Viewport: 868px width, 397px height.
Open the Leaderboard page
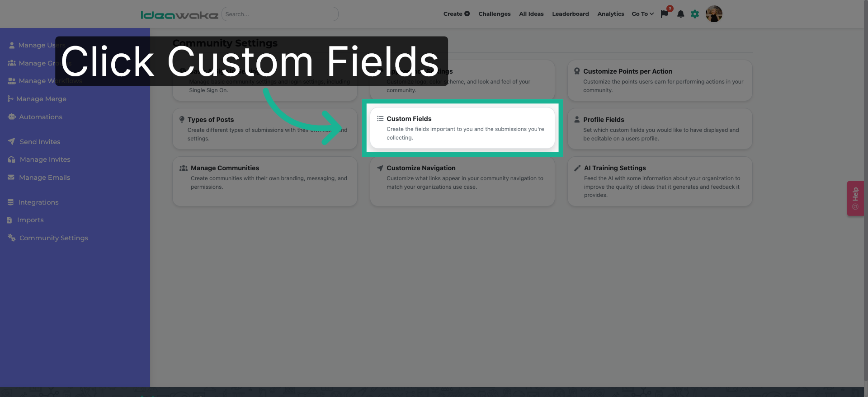pos(570,14)
